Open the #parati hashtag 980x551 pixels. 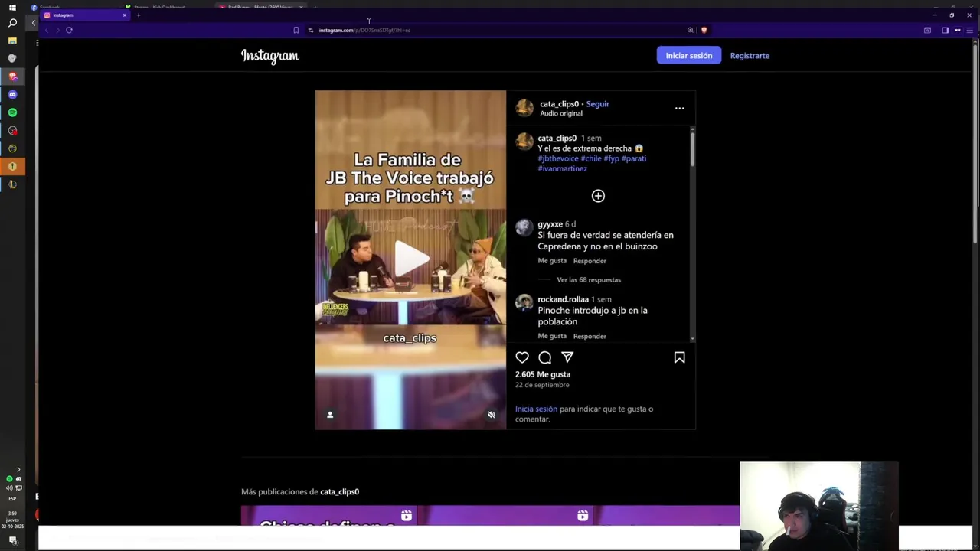pyautogui.click(x=634, y=158)
